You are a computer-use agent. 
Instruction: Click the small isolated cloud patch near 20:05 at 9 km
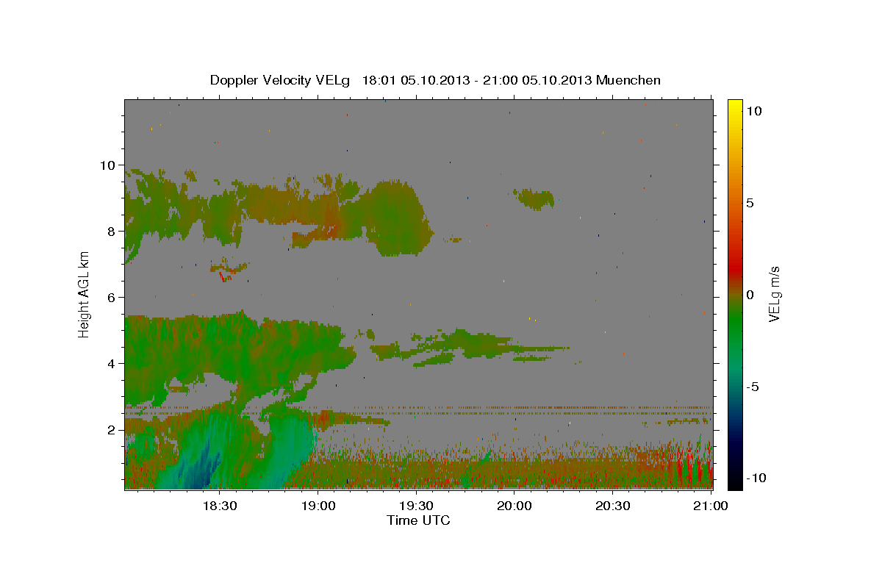click(534, 198)
